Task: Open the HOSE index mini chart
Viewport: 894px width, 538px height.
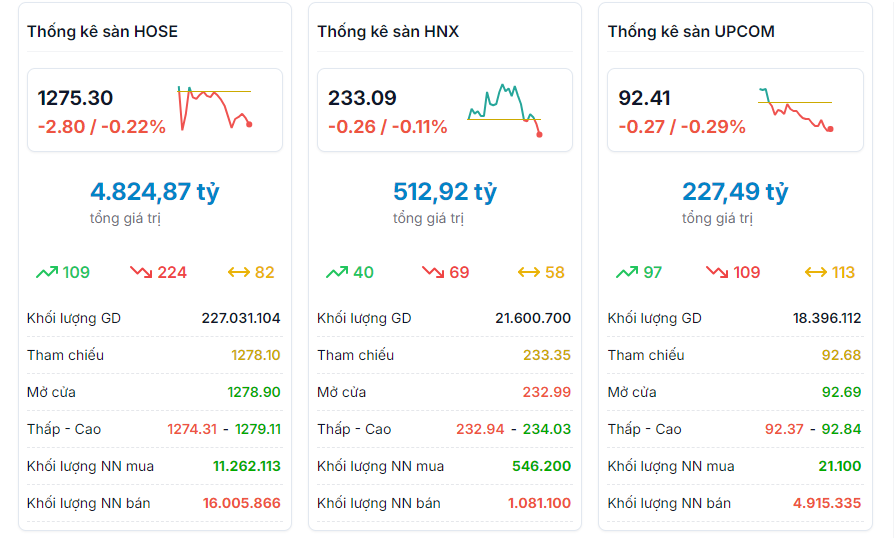Action: (214, 108)
